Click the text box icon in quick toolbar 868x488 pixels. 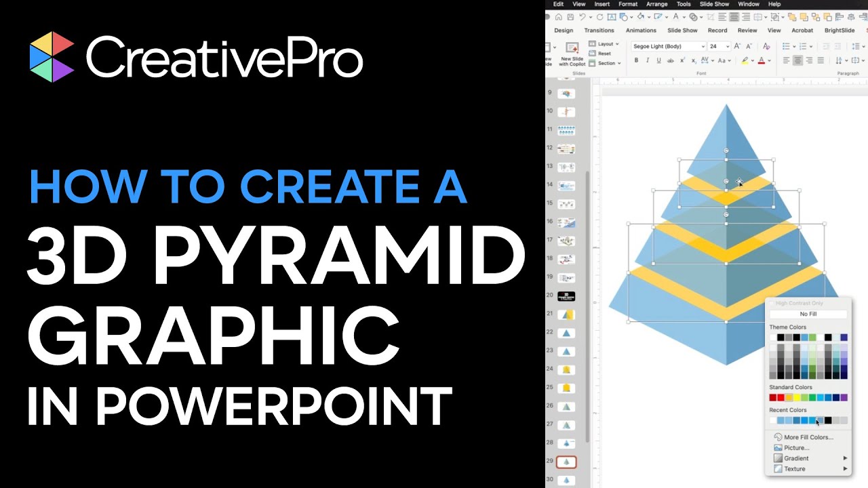pyautogui.click(x=612, y=17)
